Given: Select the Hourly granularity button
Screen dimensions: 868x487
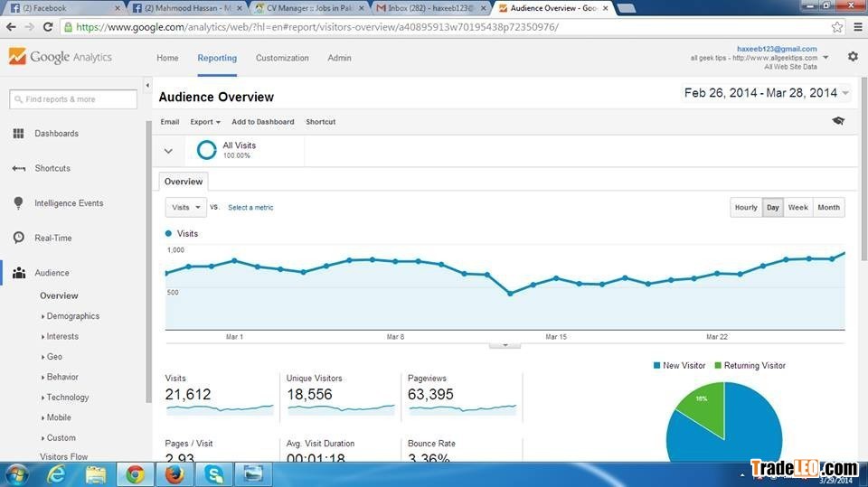Looking at the screenshot, I should [x=746, y=208].
